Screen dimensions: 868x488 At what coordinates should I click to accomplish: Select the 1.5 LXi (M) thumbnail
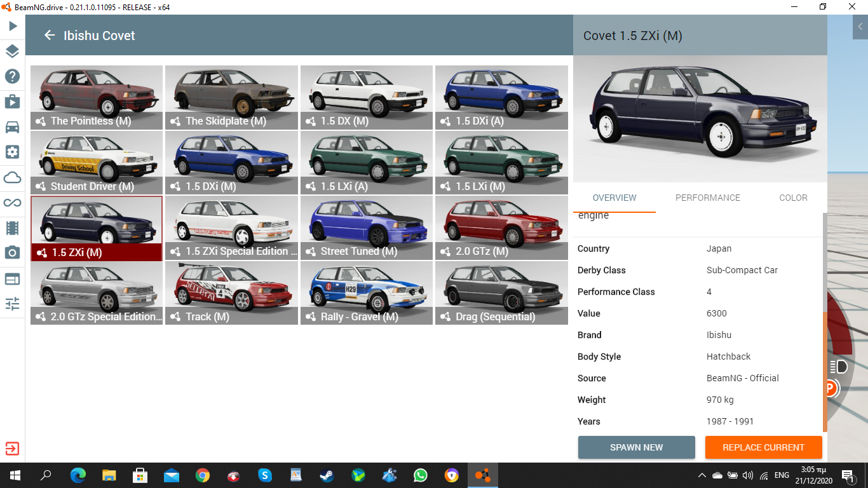point(501,163)
